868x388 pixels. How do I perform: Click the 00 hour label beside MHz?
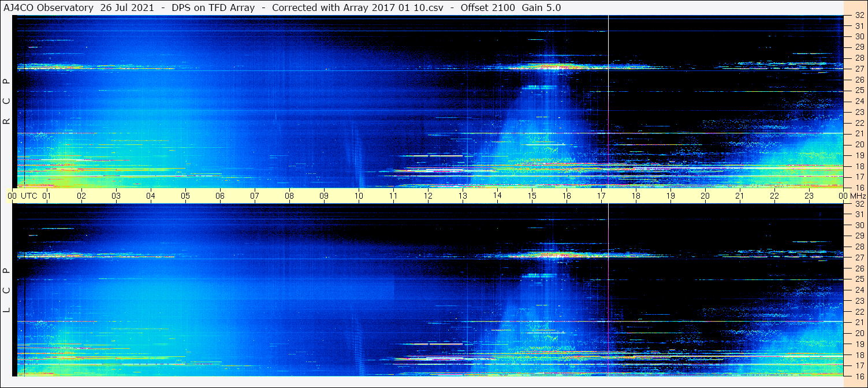[843, 196]
